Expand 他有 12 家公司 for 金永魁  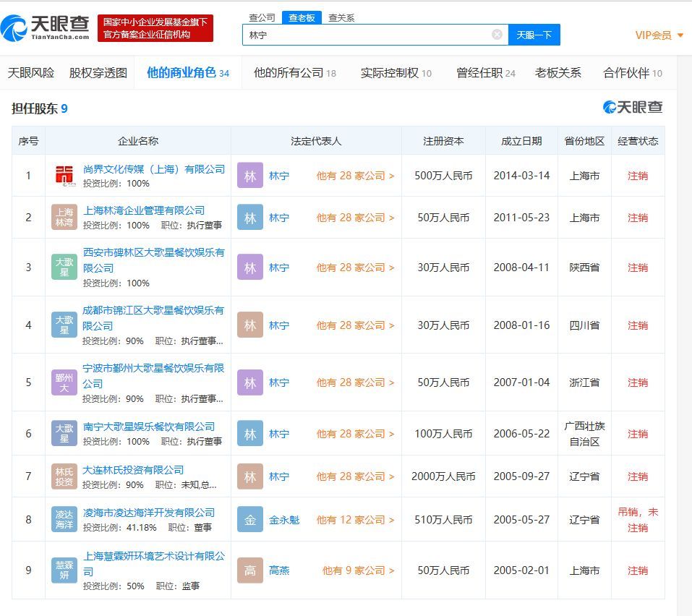pos(355,520)
